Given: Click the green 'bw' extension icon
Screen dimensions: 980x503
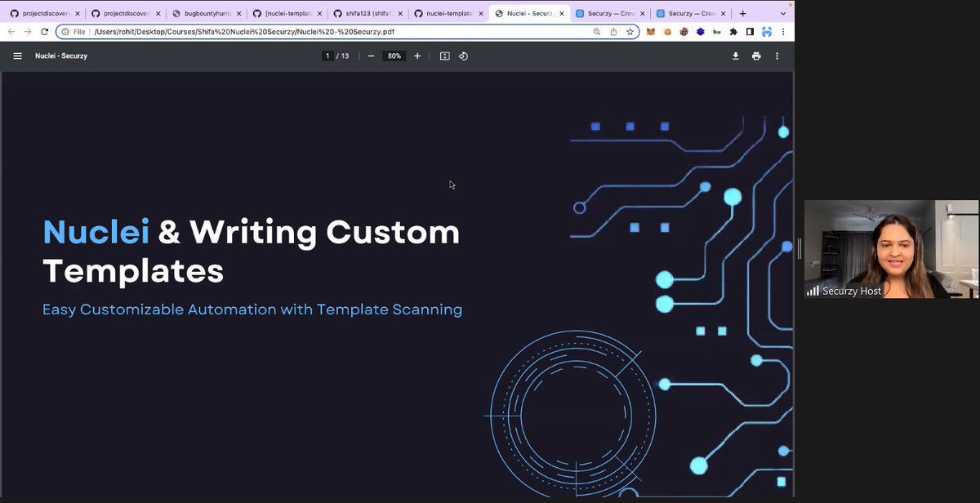Looking at the screenshot, I should (716, 32).
